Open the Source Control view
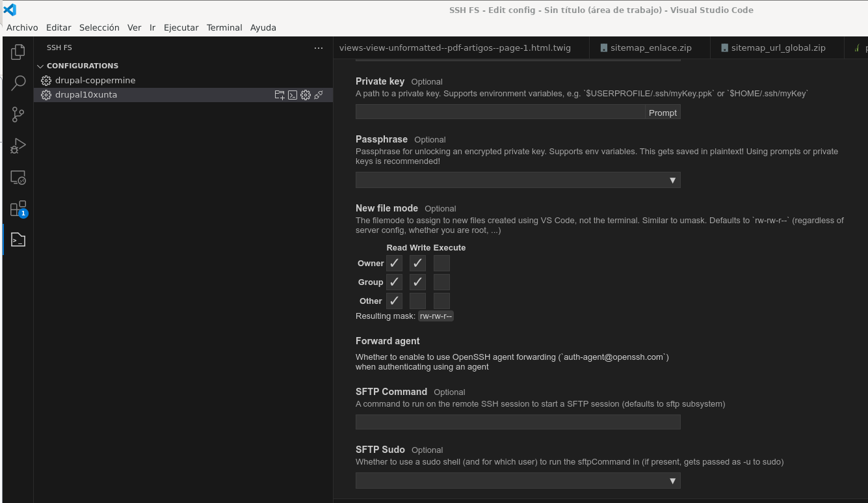868x503 pixels. 18,115
